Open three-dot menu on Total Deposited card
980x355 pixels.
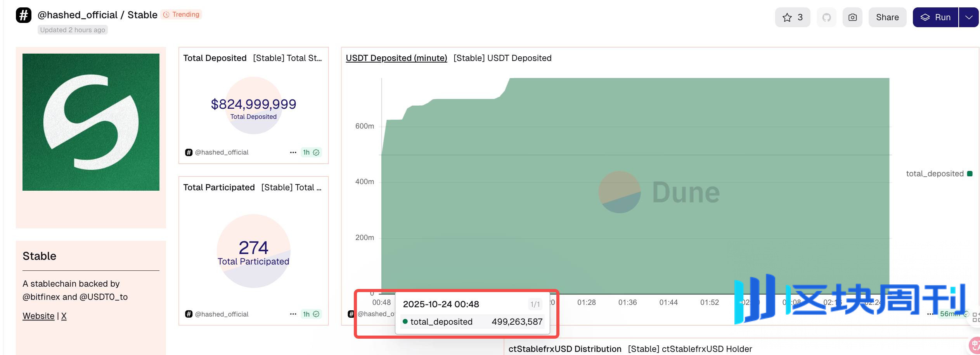coord(293,153)
